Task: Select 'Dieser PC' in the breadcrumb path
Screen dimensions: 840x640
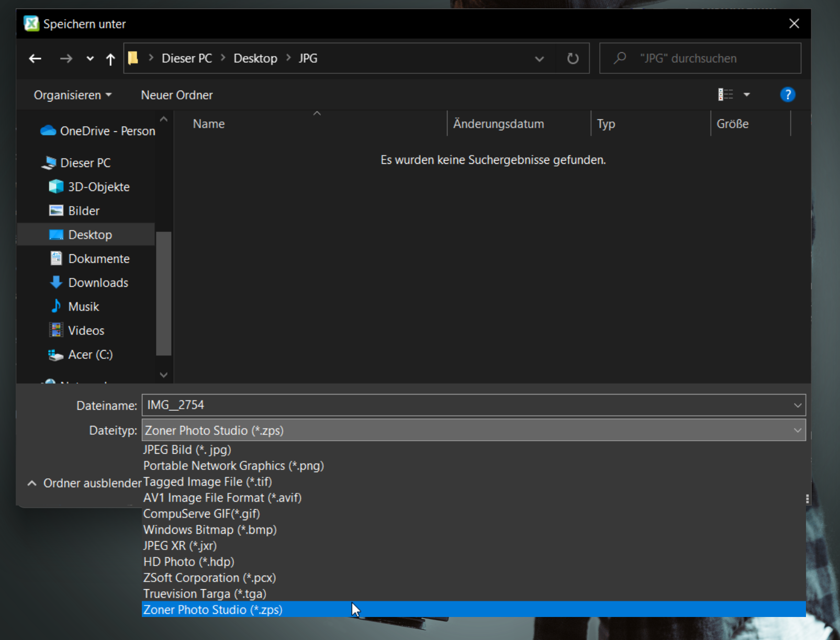Action: click(187, 59)
